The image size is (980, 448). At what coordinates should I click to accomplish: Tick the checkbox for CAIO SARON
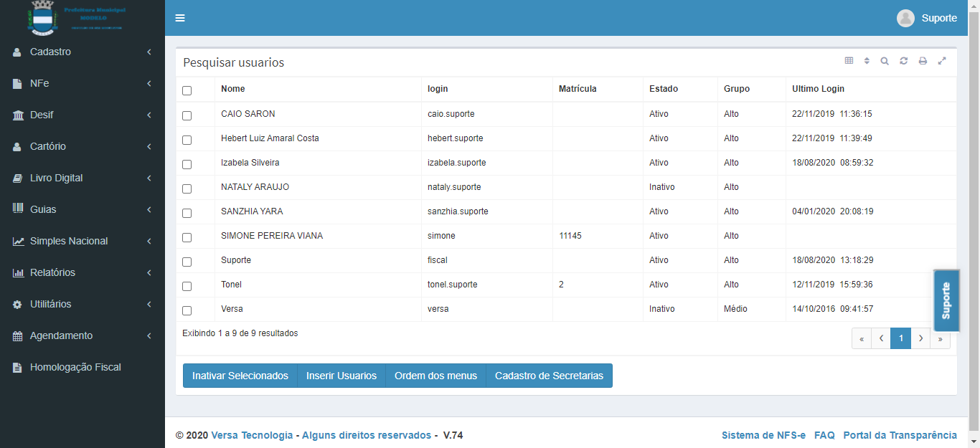(187, 115)
